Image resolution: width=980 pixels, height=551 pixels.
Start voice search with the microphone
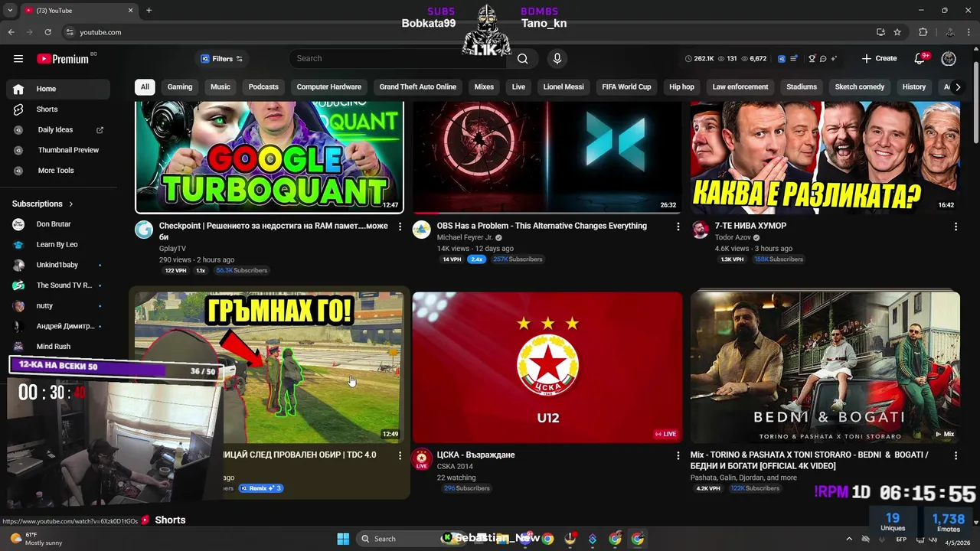(x=557, y=59)
